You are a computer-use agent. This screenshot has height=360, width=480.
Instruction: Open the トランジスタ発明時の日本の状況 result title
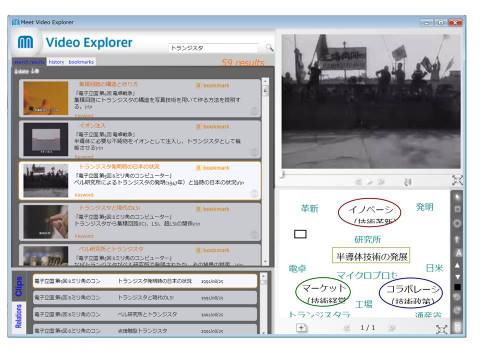pyautogui.click(x=119, y=166)
